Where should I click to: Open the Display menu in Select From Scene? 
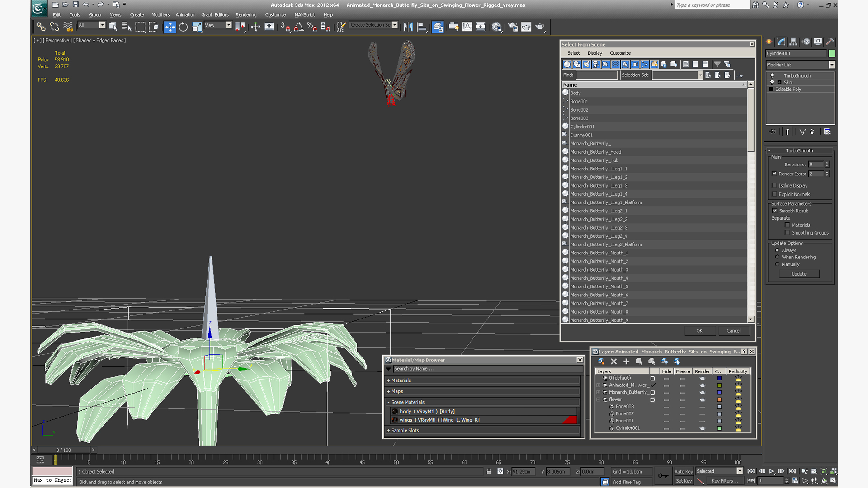pyautogui.click(x=594, y=53)
